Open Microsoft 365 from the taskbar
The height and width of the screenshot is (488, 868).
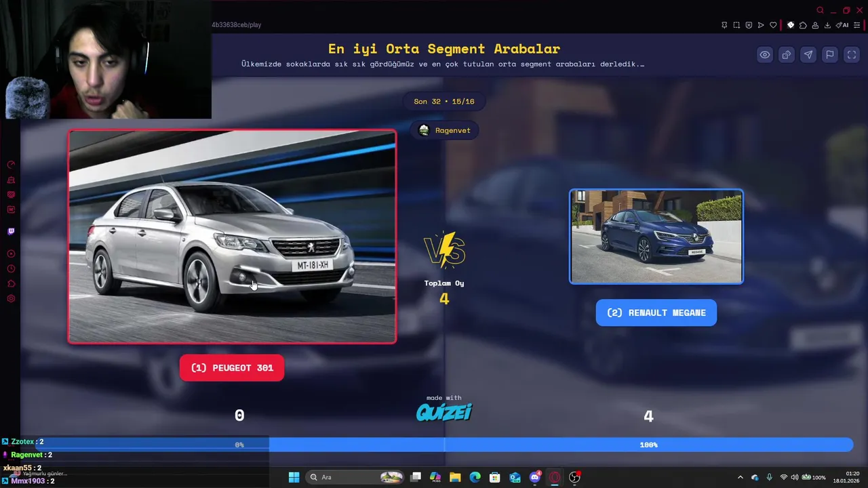[x=435, y=477]
